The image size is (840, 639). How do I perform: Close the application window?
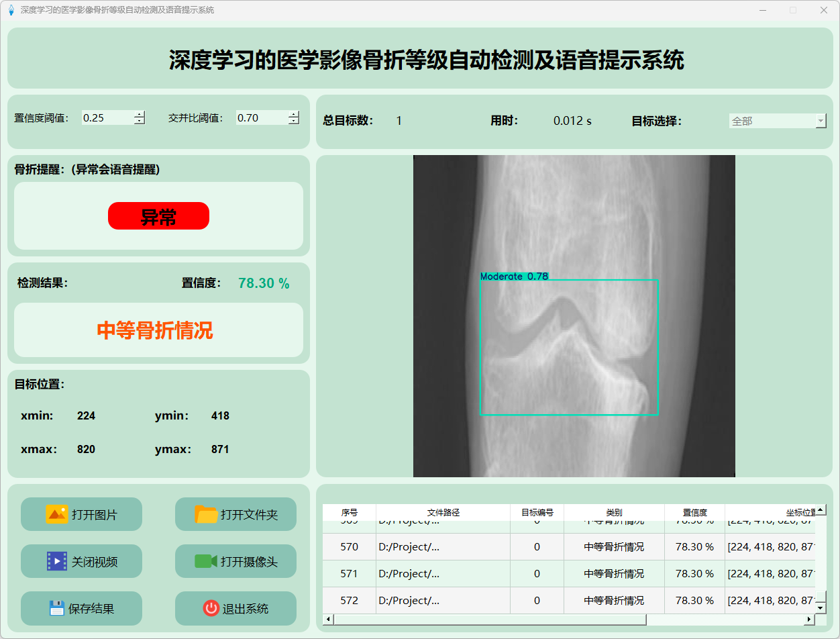pyautogui.click(x=823, y=10)
